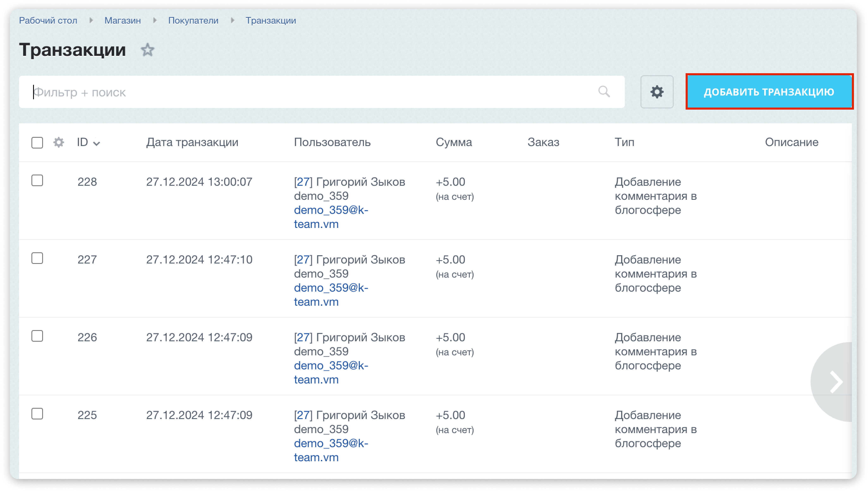The height and width of the screenshot is (491, 868).
Task: Select the checkbox for transaction 225
Action: coord(37,414)
